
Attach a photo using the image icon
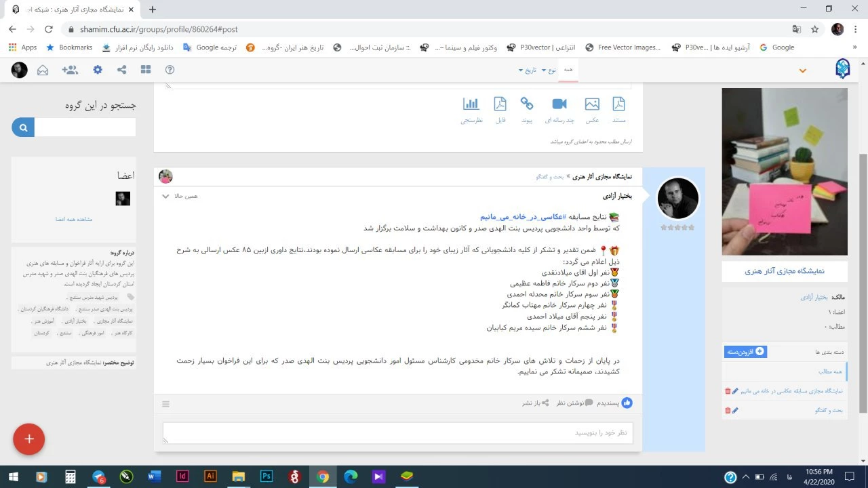point(592,104)
